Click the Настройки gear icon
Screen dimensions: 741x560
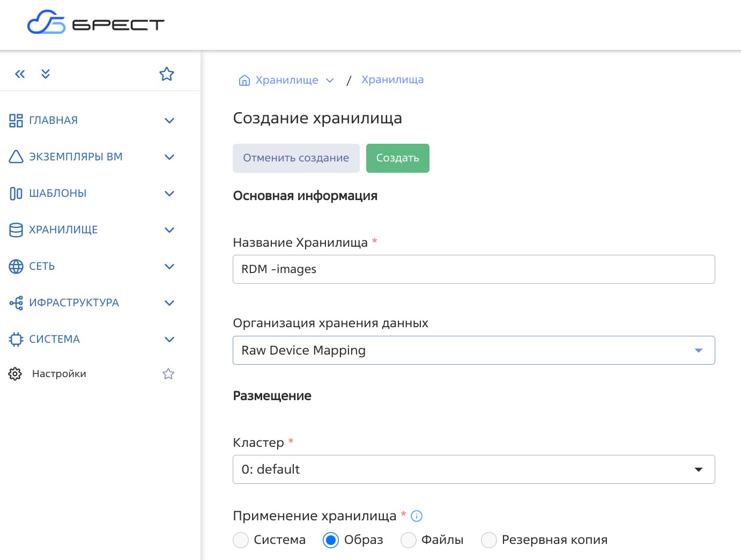tap(15, 374)
